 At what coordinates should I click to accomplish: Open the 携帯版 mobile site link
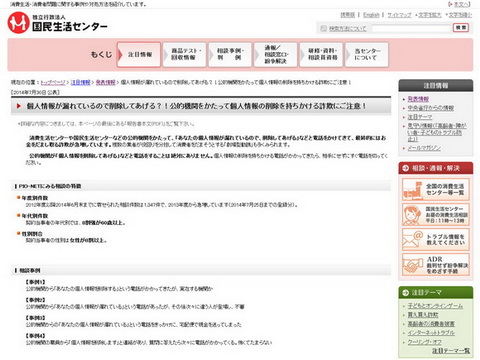click(x=347, y=15)
